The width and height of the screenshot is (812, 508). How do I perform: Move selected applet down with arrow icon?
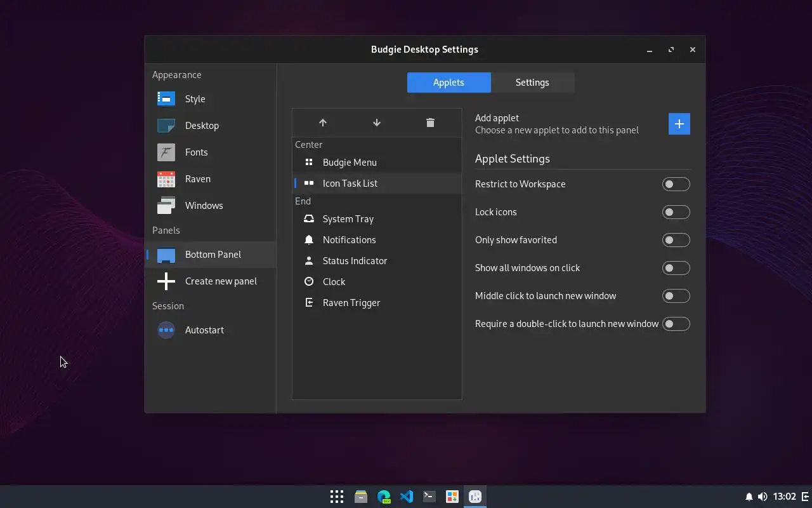377,123
